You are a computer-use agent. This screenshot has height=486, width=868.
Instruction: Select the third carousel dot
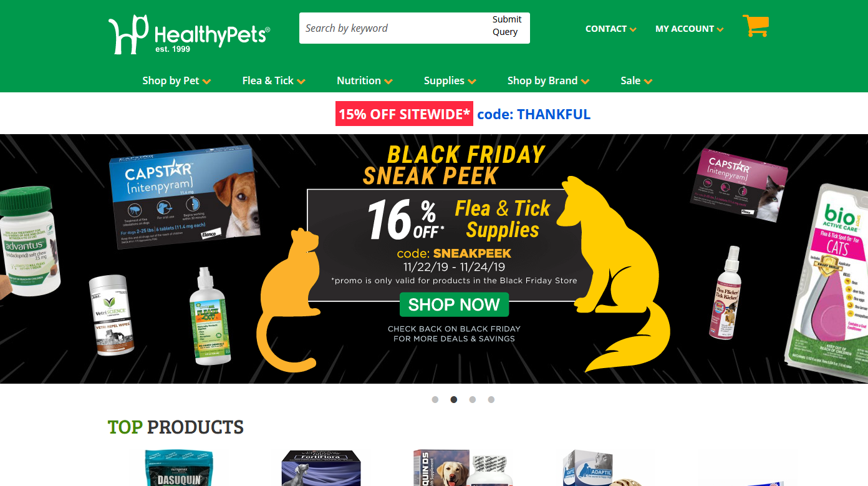(473, 400)
